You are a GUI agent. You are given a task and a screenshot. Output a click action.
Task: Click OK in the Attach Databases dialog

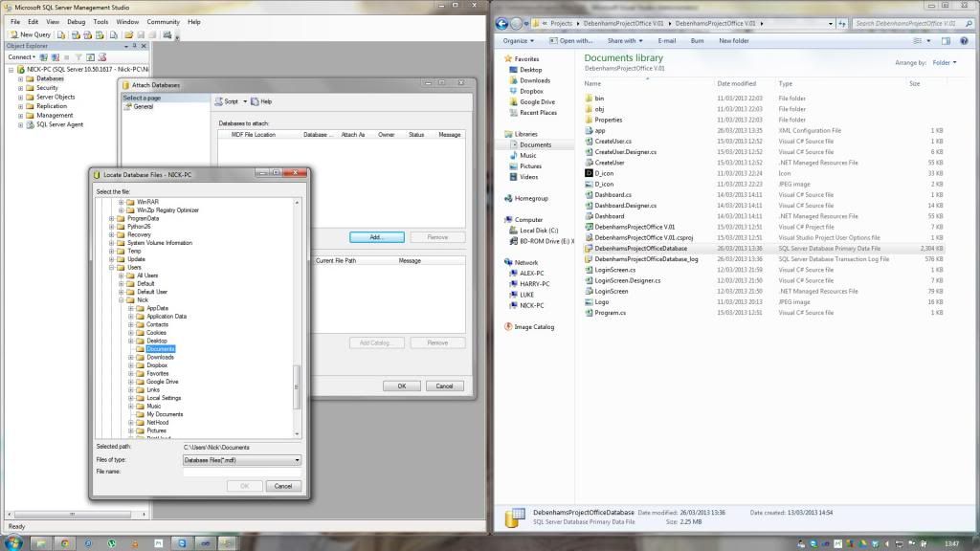(402, 386)
